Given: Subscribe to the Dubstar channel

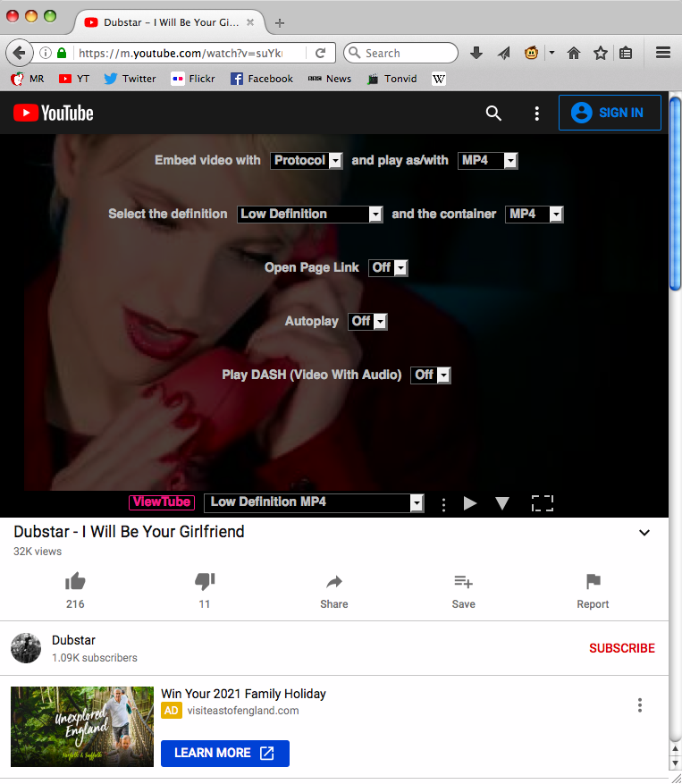Looking at the screenshot, I should [x=622, y=648].
